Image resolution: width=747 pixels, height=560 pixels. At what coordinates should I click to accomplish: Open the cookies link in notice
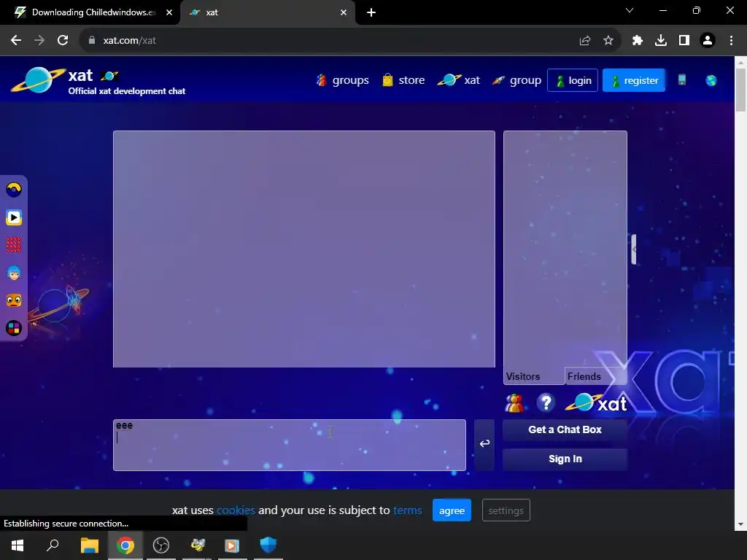click(x=236, y=510)
